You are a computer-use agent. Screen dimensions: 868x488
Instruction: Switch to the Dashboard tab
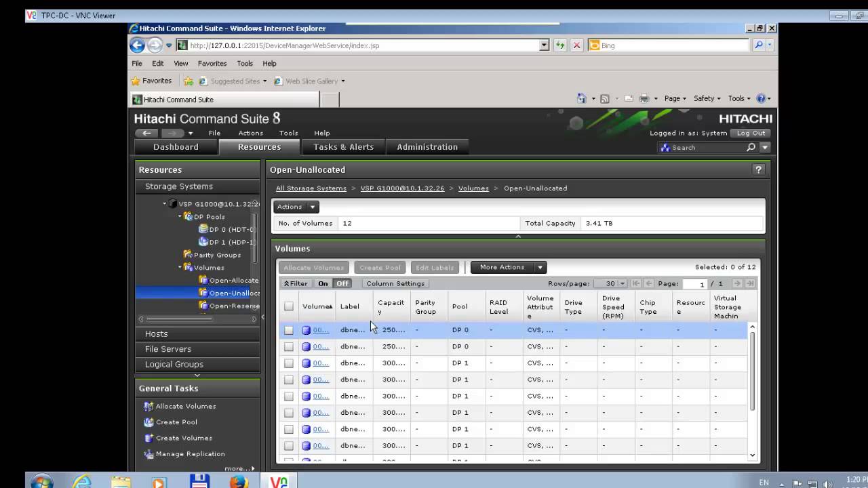click(x=176, y=147)
